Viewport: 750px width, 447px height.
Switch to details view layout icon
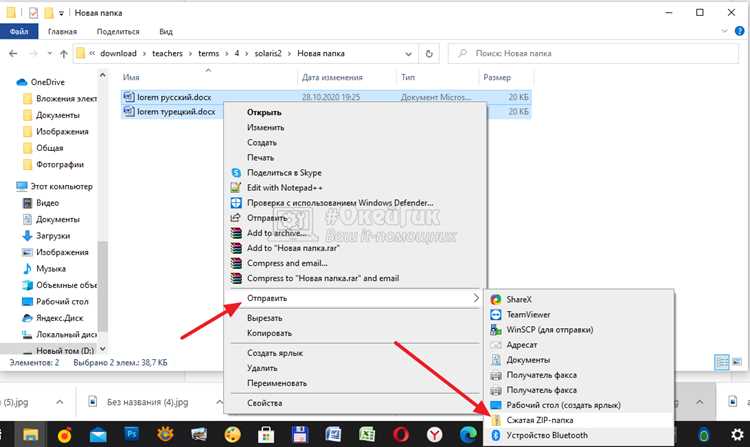pyautogui.click(x=722, y=362)
